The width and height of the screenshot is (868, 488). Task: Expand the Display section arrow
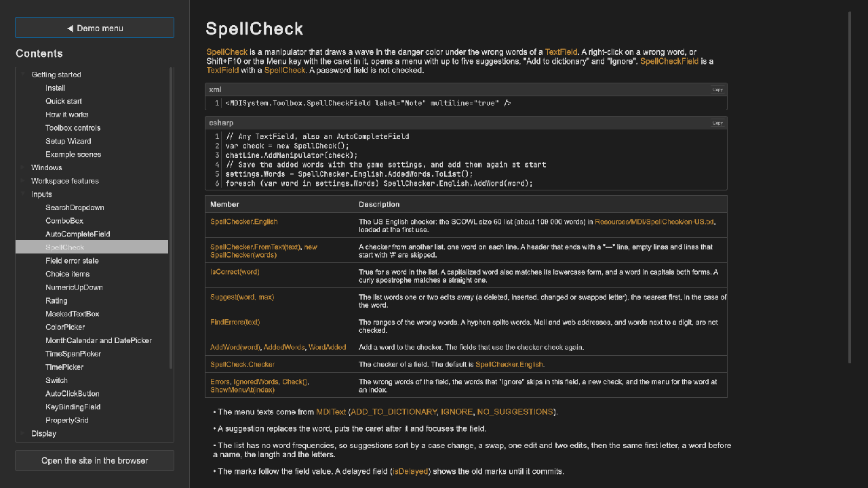[x=24, y=433]
